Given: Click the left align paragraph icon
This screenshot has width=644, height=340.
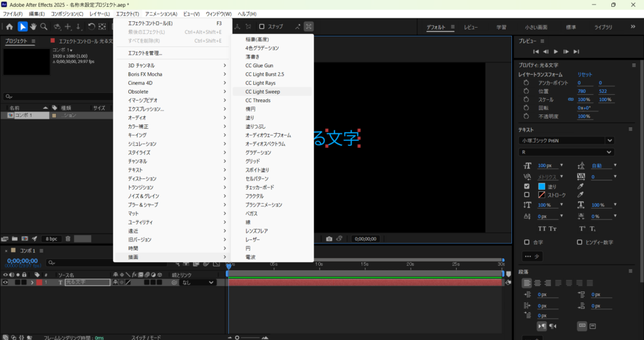Looking at the screenshot, I should coord(526,283).
